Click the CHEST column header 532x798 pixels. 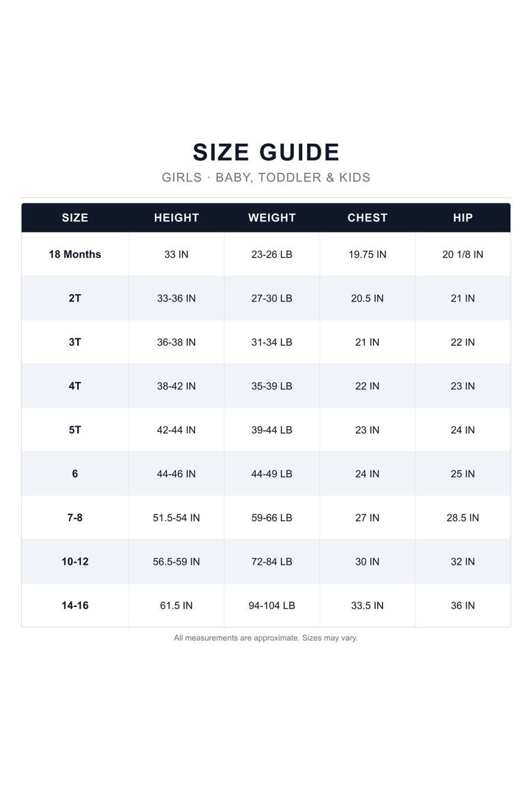(x=367, y=218)
